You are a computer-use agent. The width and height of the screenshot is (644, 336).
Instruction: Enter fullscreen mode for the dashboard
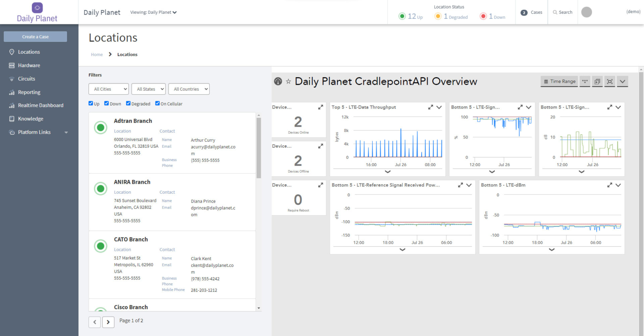point(610,81)
